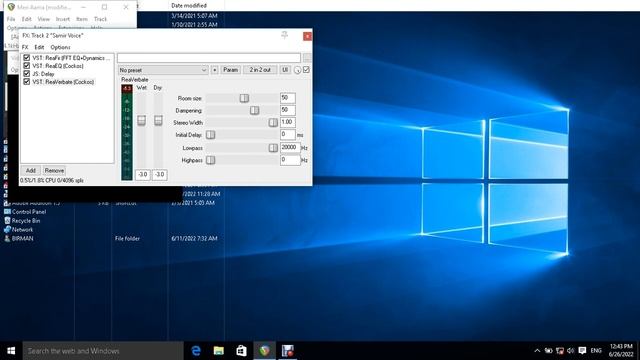Click the Date modified column header
Screen dimensions: 640x360
pos(189,5)
